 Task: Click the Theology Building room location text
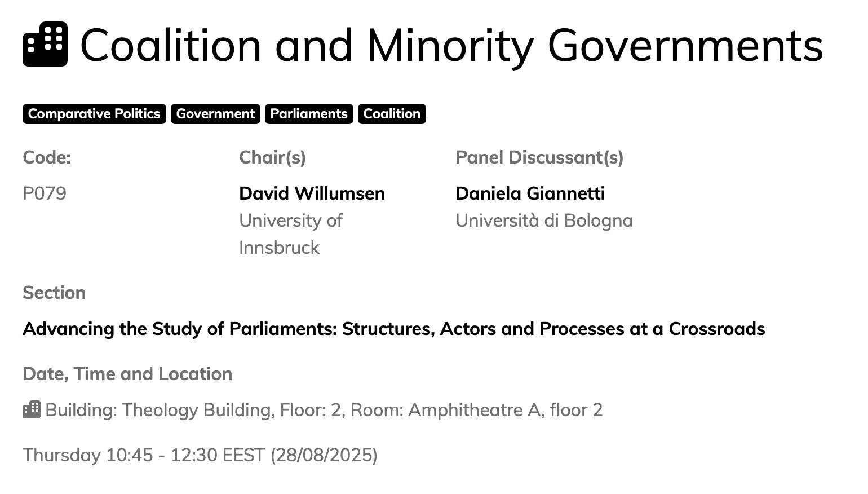[x=324, y=410]
